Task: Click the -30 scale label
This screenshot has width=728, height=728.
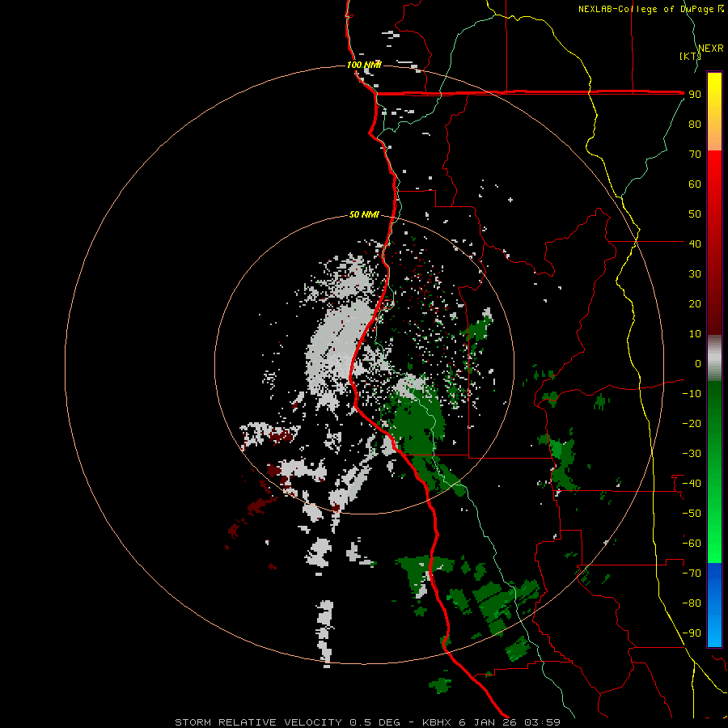Action: [x=692, y=454]
